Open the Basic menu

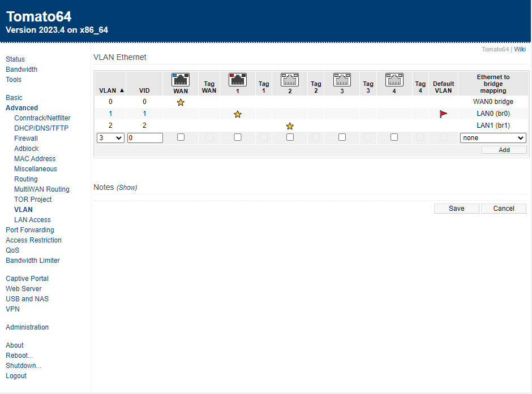(x=14, y=98)
